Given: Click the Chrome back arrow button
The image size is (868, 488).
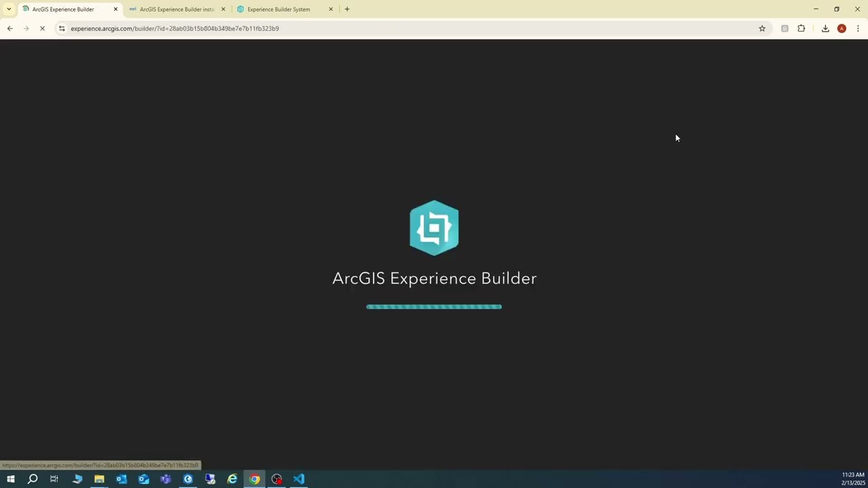Looking at the screenshot, I should click(x=9, y=28).
